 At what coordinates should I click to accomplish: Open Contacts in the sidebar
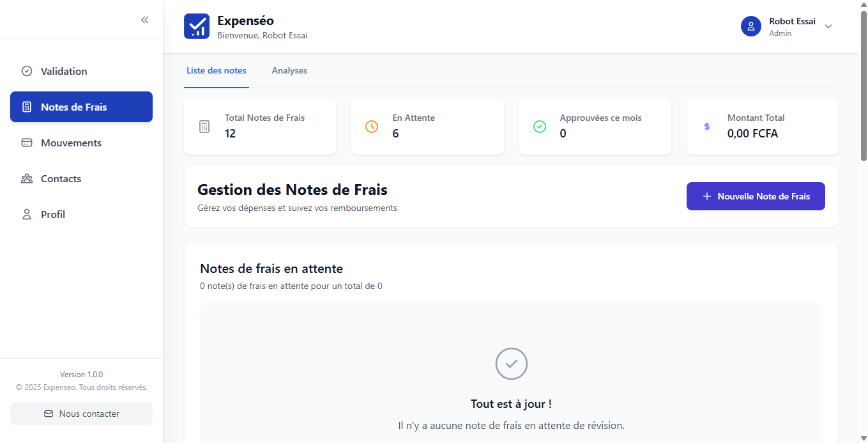[81, 178]
